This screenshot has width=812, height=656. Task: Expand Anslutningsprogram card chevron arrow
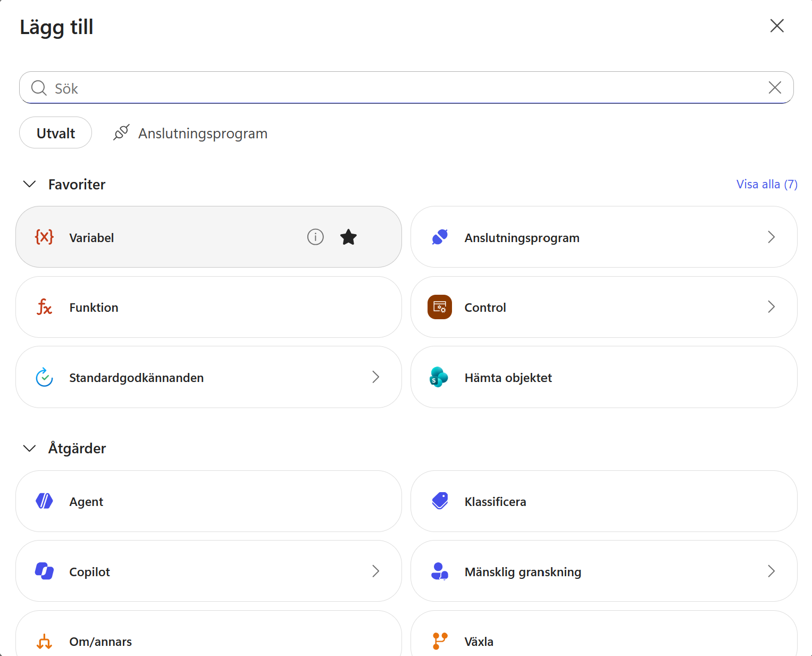tap(771, 237)
